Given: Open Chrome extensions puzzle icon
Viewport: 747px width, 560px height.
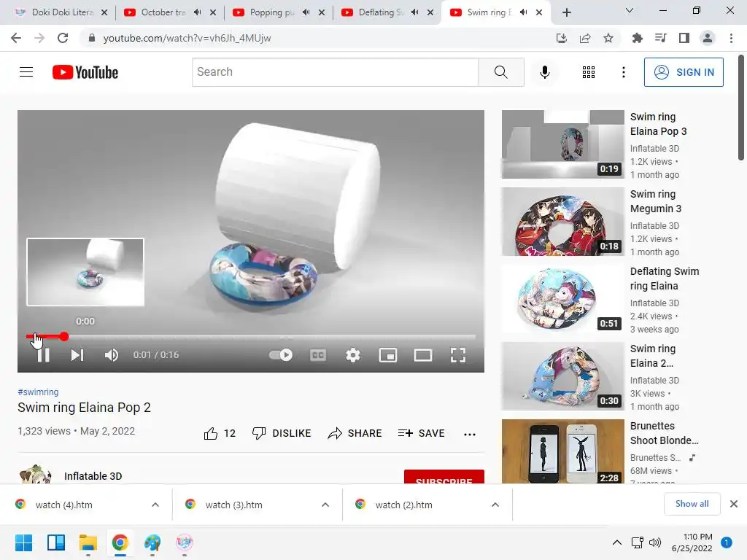Looking at the screenshot, I should 637,38.
